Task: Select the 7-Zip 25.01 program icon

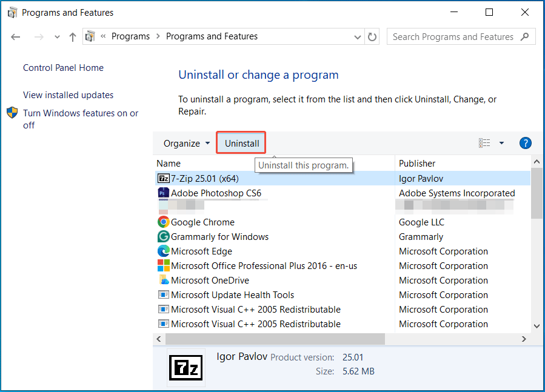Action: pos(163,178)
